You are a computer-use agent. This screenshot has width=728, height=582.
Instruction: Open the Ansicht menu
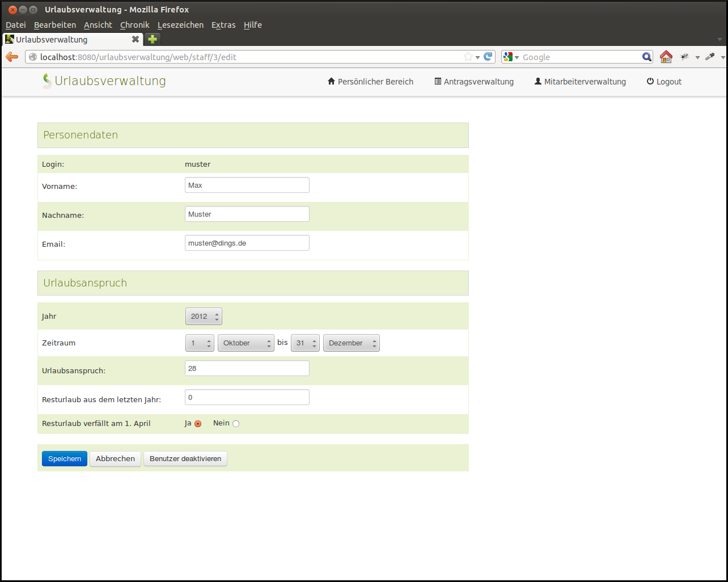(98, 25)
